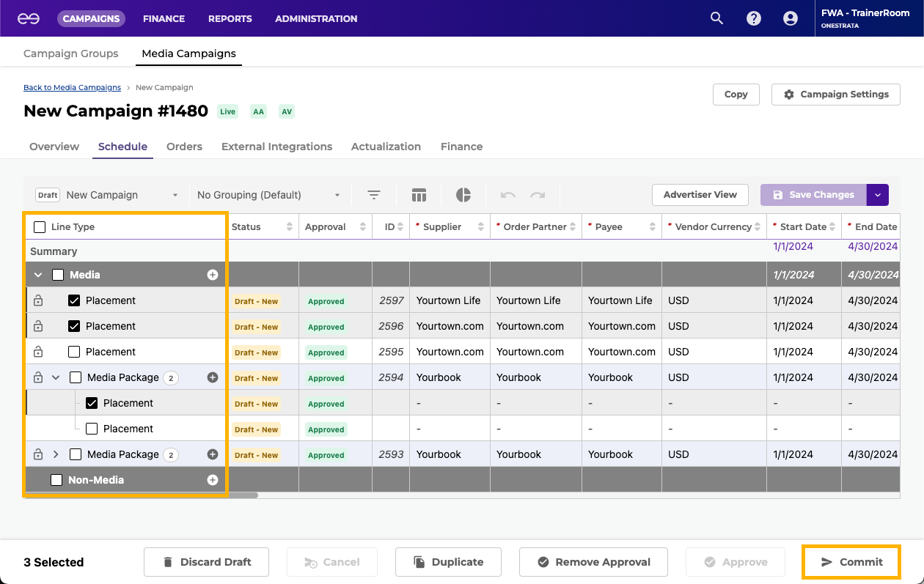Viewport: 924px width, 584px height.
Task: Open the user account profile icon
Action: coord(790,18)
